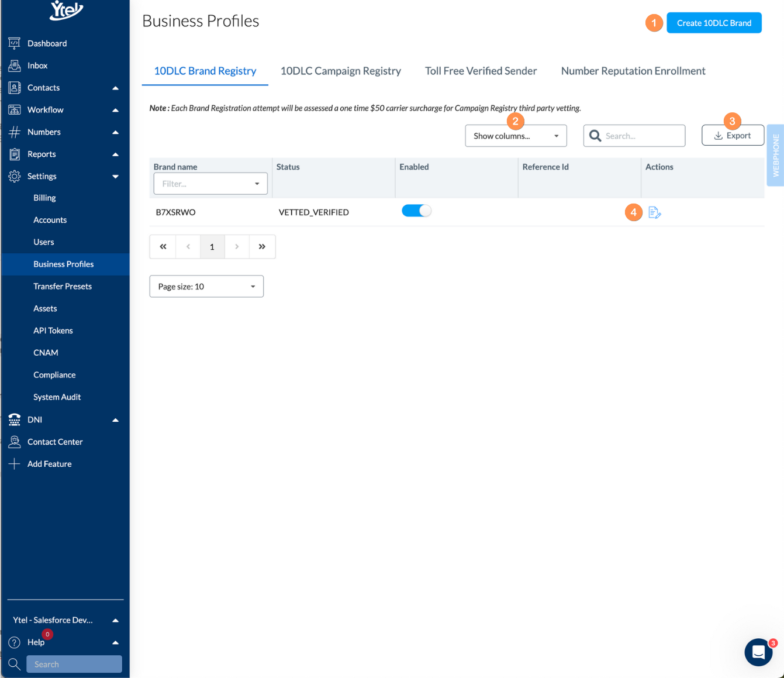Edit the B7XSRWO brand via Actions icon
Image resolution: width=784 pixels, height=678 pixels.
655,212
